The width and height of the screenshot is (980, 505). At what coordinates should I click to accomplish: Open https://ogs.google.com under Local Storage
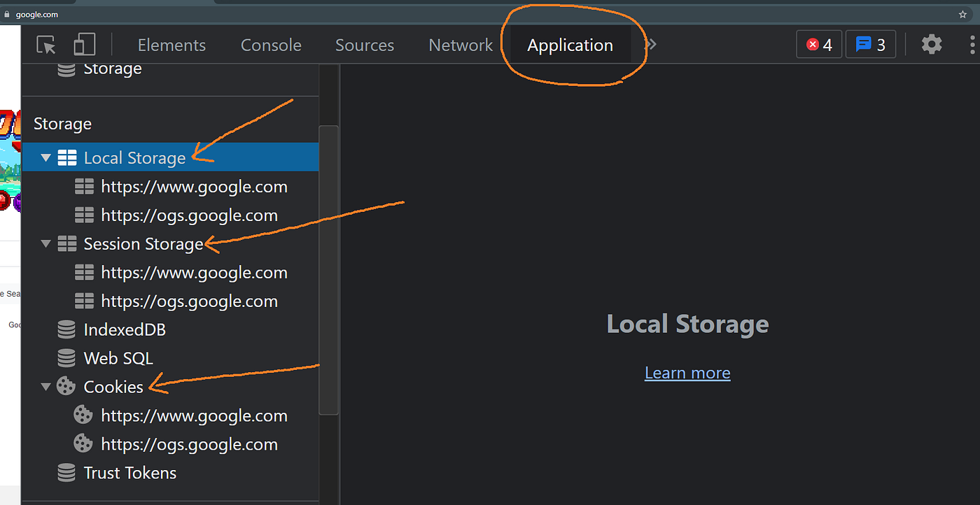click(x=189, y=215)
